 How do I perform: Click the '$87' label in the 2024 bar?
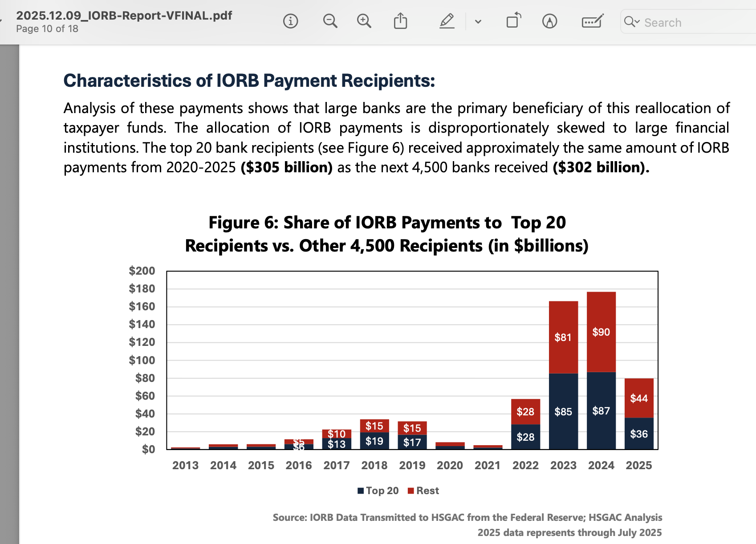[601, 411]
